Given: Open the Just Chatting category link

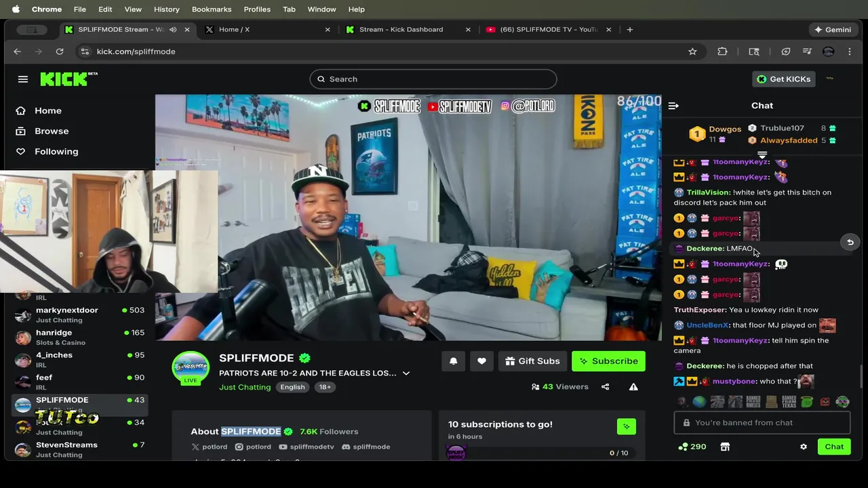Looking at the screenshot, I should tap(245, 387).
